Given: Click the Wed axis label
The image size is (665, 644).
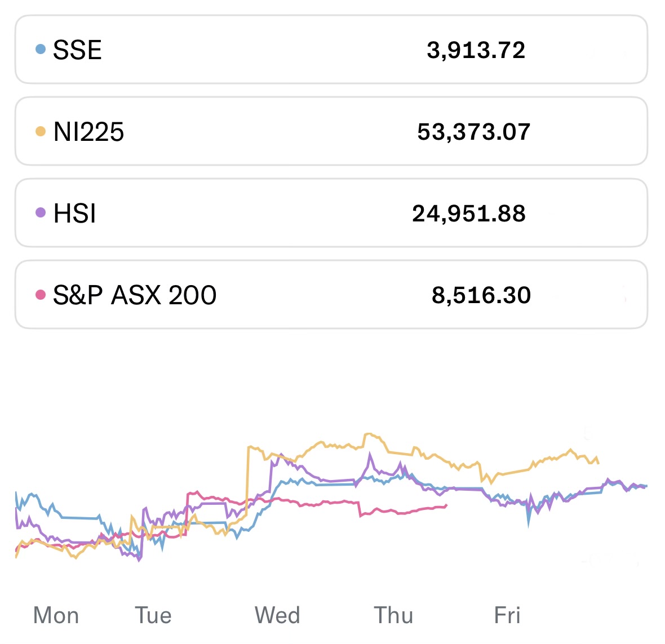Looking at the screenshot, I should (277, 615).
